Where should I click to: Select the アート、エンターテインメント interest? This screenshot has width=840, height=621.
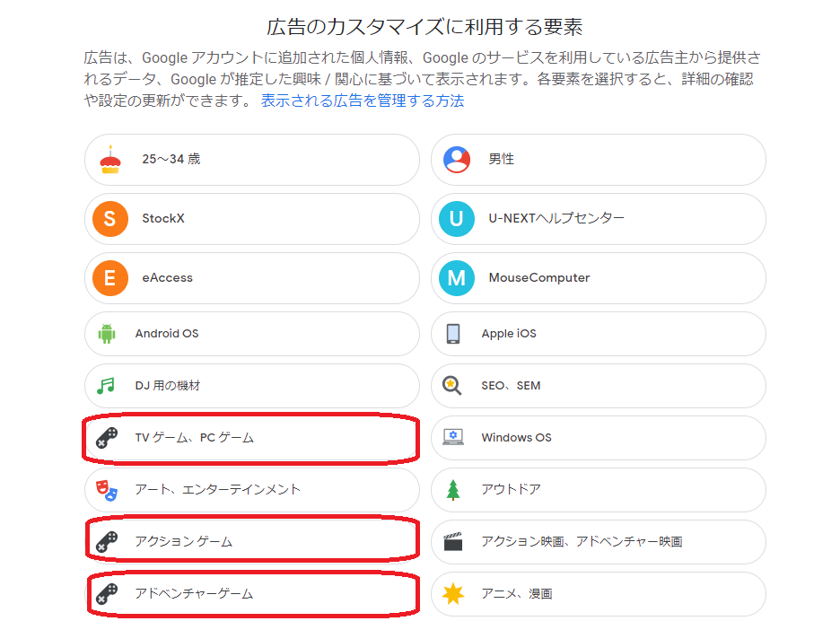(252, 490)
